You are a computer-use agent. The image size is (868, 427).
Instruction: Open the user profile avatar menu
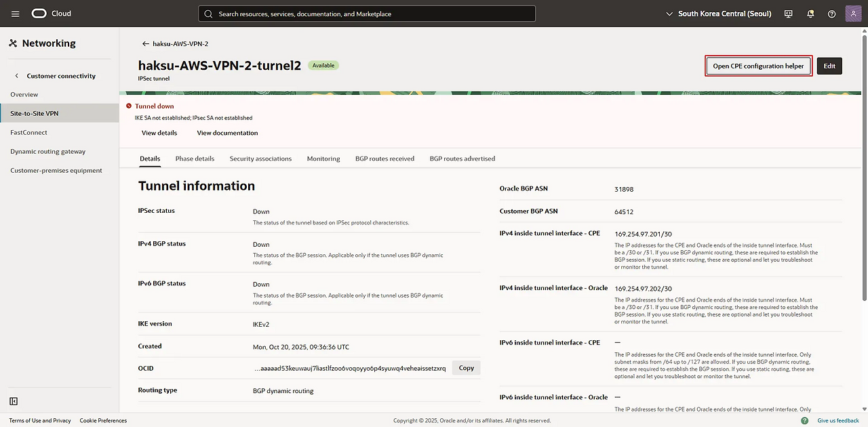[x=854, y=14]
